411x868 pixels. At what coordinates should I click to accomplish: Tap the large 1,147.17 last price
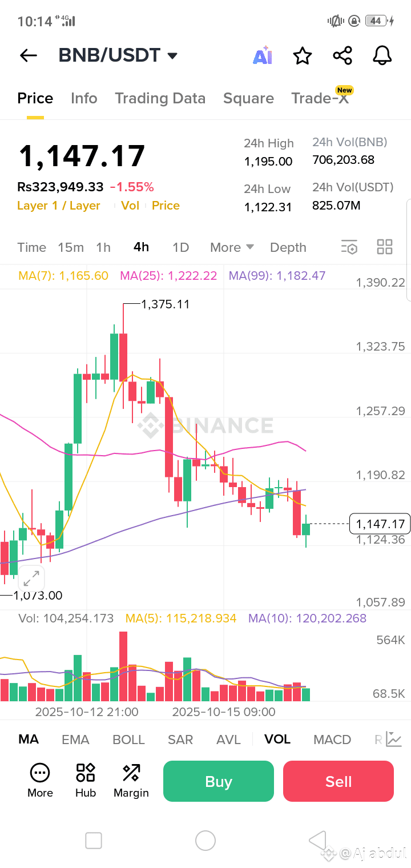[x=82, y=156]
